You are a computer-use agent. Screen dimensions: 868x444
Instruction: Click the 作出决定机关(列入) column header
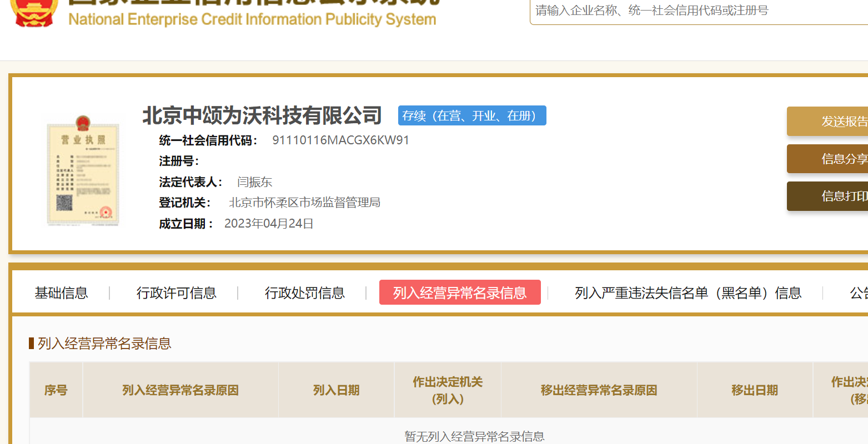(448, 390)
